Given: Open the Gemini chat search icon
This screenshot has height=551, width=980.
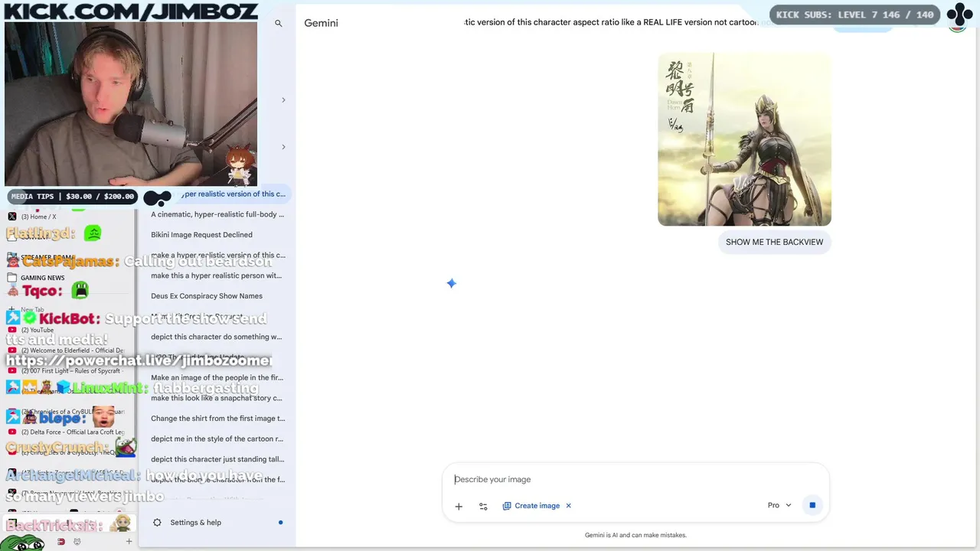Looking at the screenshot, I should 279,24.
